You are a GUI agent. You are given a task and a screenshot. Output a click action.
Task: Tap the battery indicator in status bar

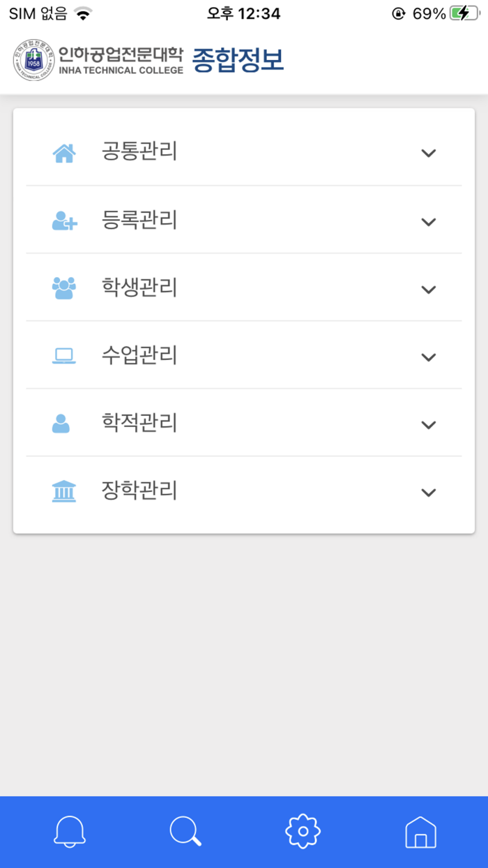460,12
